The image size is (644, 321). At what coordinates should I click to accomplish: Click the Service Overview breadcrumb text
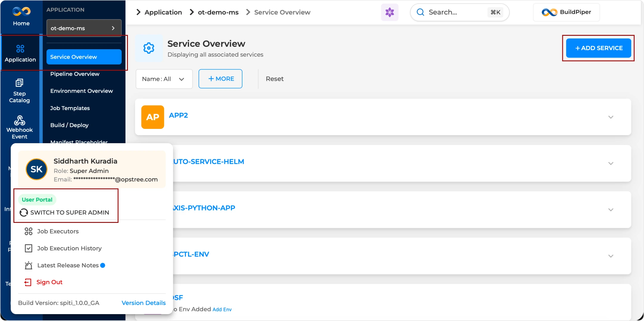[282, 12]
